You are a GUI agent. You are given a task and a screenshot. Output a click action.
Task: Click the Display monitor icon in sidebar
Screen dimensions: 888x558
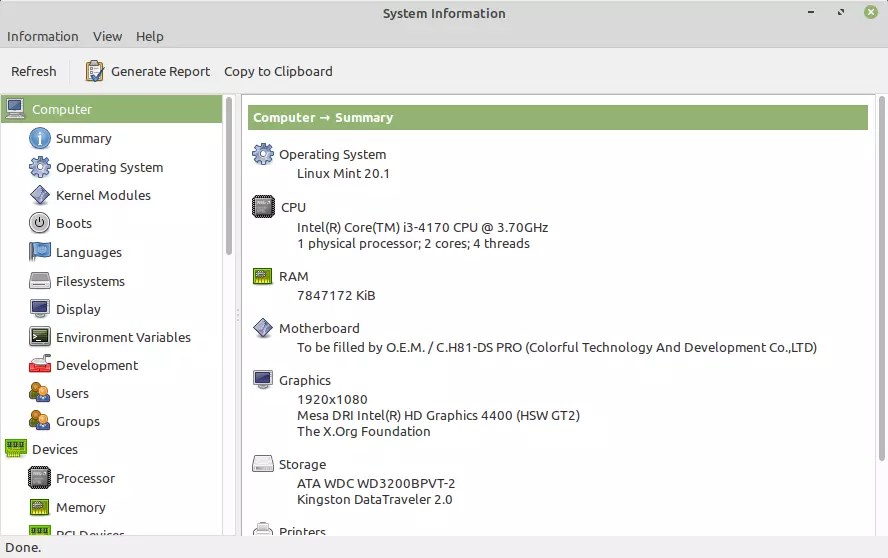point(40,309)
